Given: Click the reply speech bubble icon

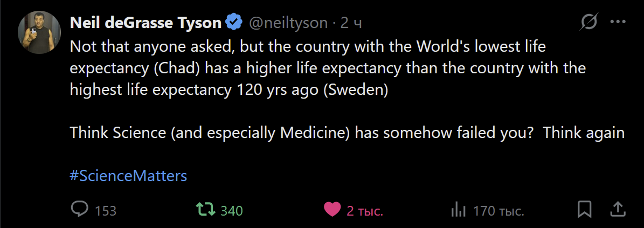Looking at the screenshot, I should coord(80,209).
